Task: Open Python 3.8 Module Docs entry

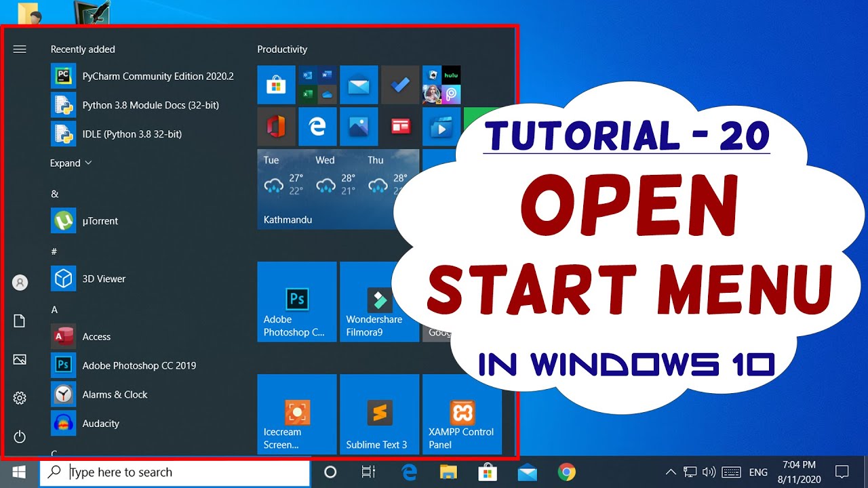Action: pos(135,105)
